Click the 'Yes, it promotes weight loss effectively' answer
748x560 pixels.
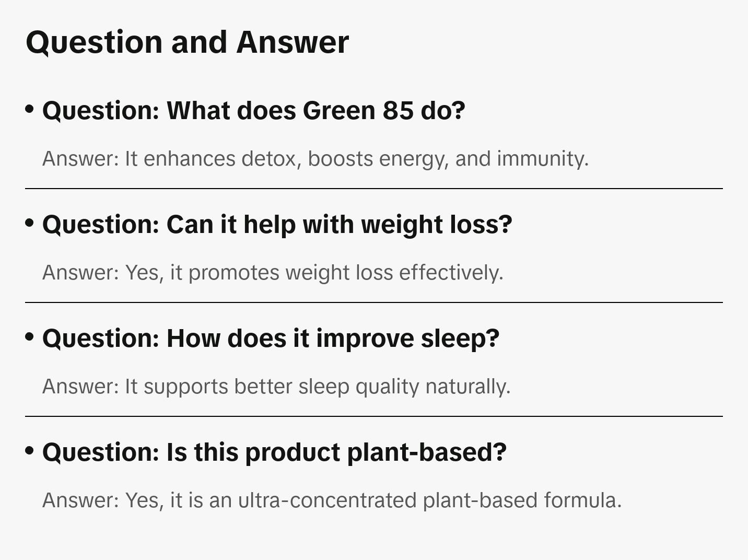point(273,273)
